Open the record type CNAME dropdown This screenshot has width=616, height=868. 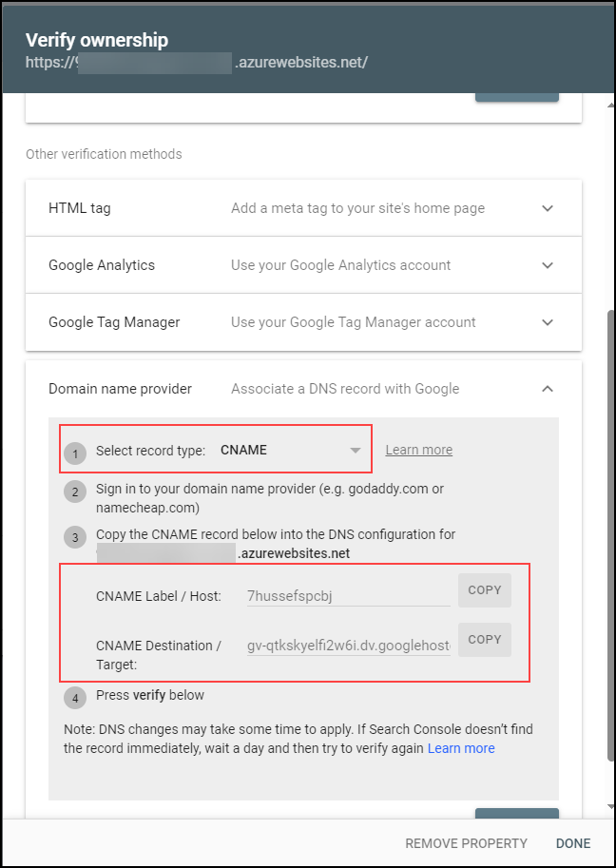(x=291, y=451)
